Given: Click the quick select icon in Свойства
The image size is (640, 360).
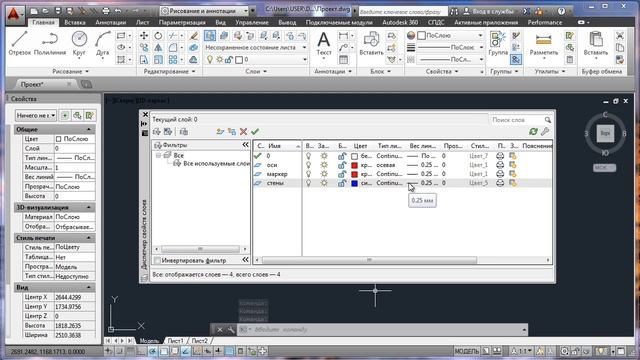Looking at the screenshot, I should (89, 116).
